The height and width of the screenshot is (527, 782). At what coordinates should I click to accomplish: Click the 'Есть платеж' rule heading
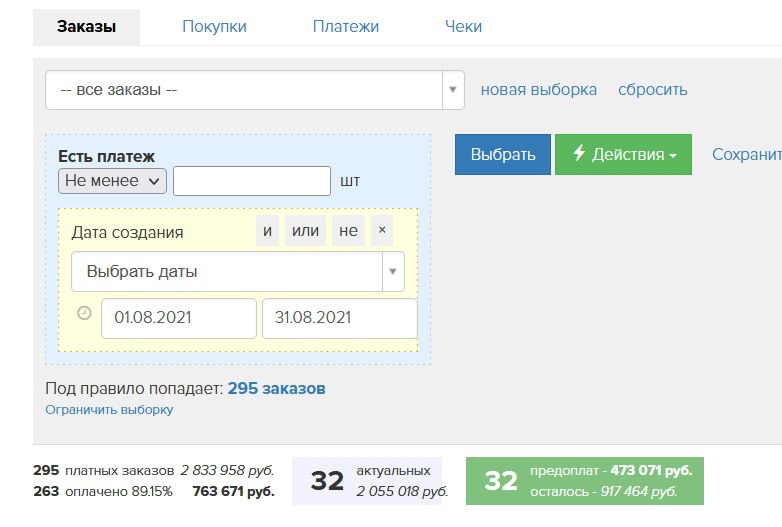tap(106, 157)
